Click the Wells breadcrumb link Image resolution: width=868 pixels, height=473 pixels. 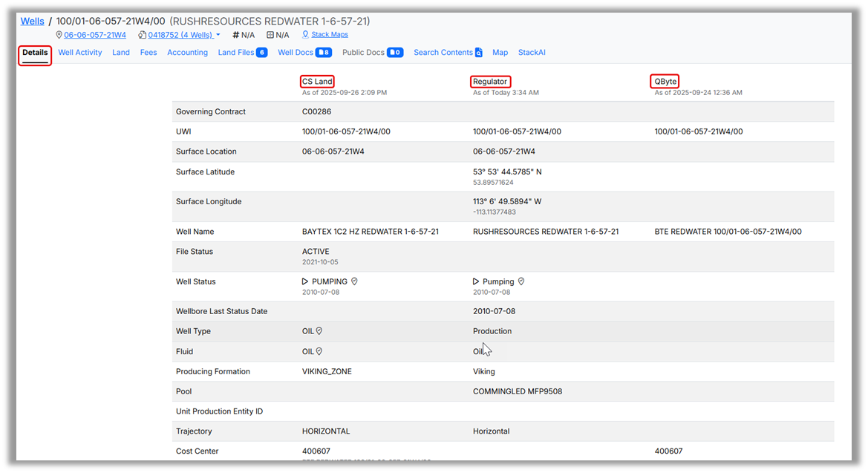click(x=33, y=22)
